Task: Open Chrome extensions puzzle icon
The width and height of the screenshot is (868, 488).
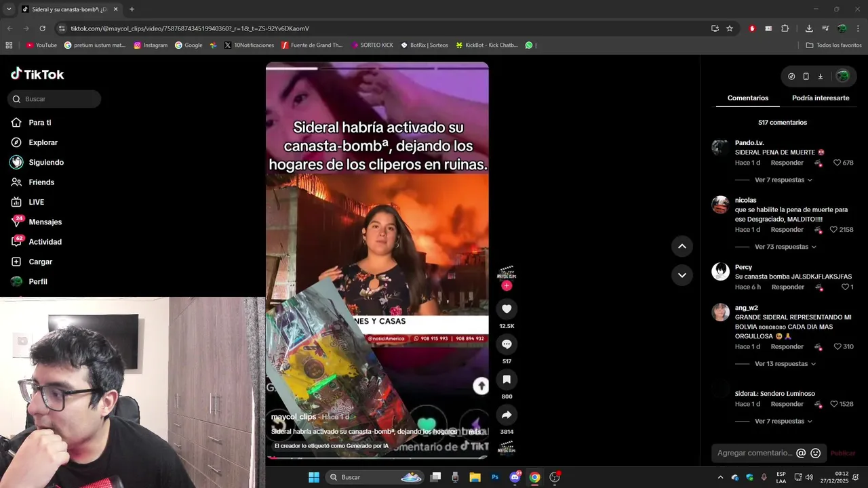Action: tap(785, 28)
